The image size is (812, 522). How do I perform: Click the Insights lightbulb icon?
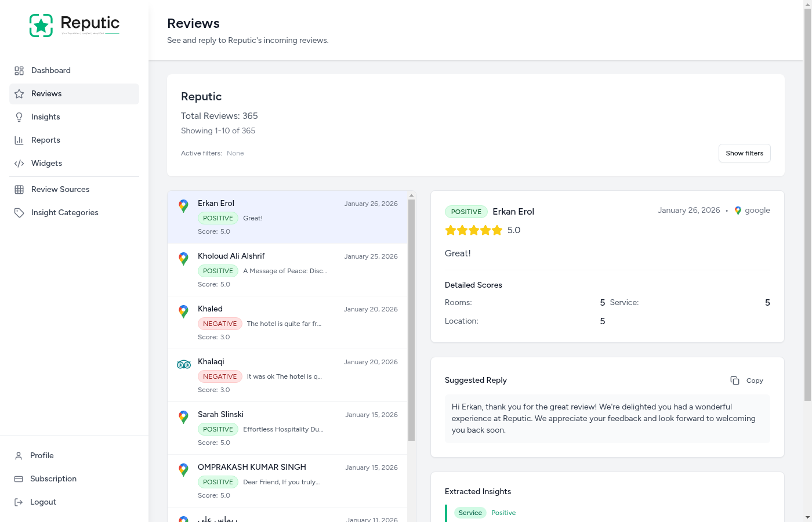pos(20,117)
